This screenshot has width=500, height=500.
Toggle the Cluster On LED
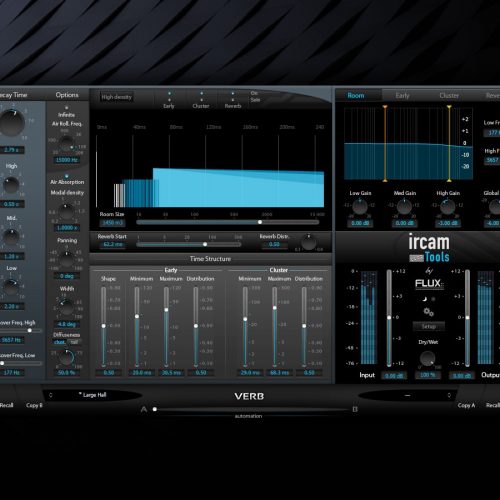point(201,93)
